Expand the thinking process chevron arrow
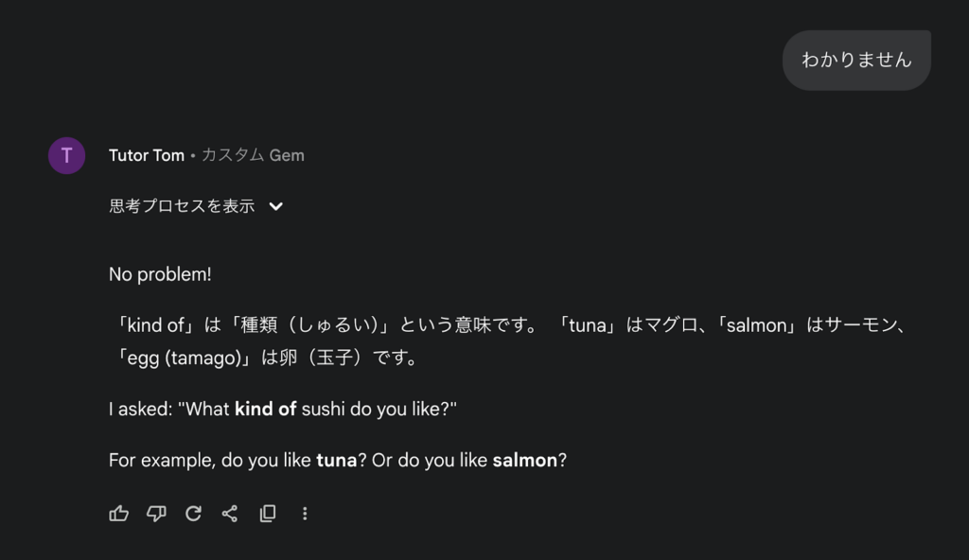 276,206
